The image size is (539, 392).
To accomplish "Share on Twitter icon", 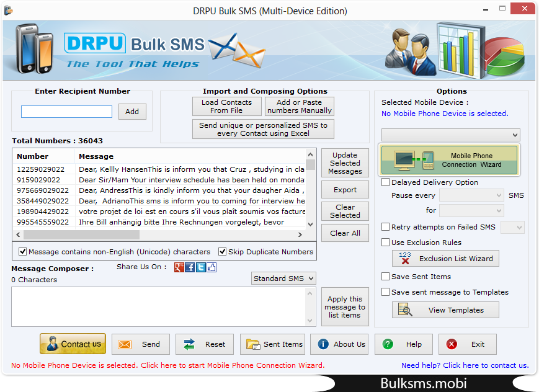I will coord(201,267).
